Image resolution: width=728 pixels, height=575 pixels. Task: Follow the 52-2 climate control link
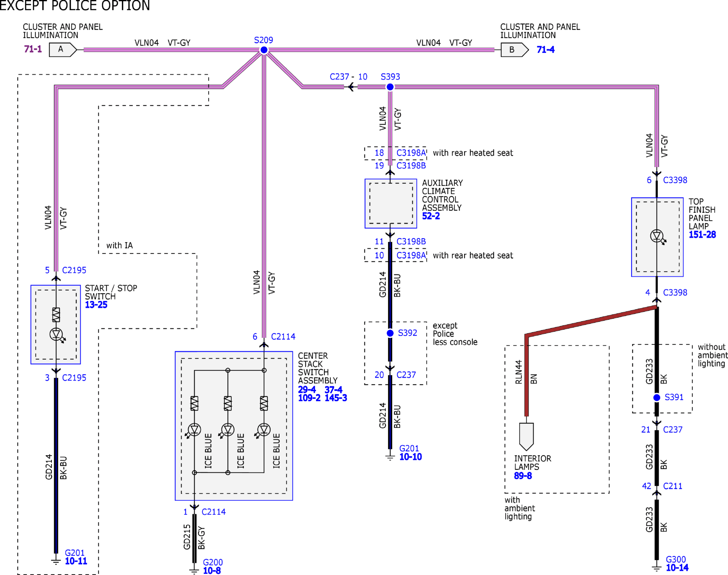(x=431, y=216)
